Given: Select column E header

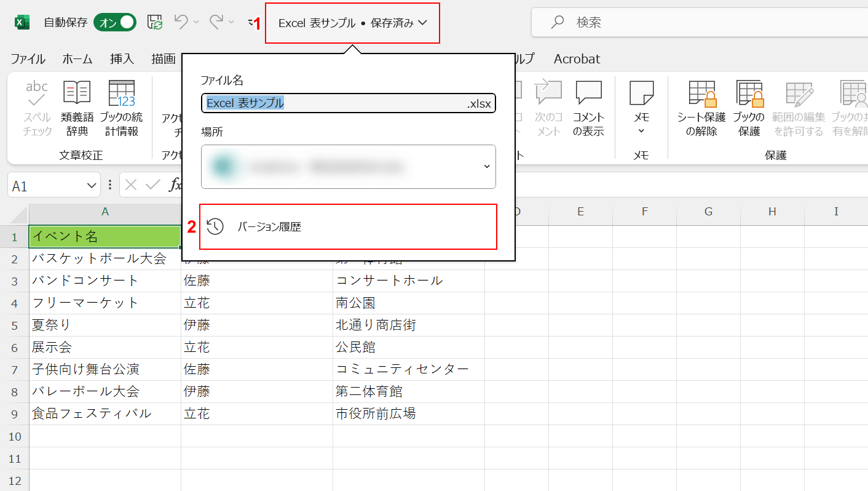Looking at the screenshot, I should [x=581, y=212].
